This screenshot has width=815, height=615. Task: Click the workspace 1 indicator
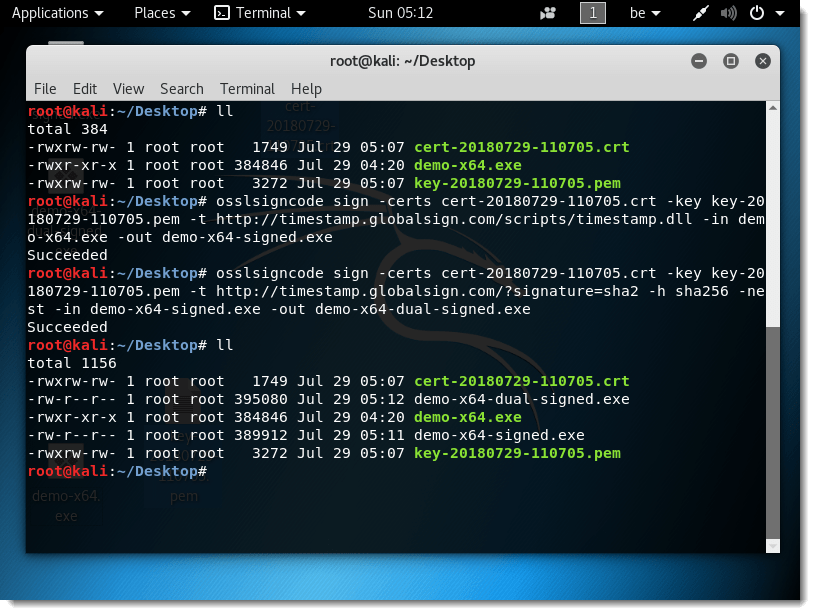tap(593, 13)
